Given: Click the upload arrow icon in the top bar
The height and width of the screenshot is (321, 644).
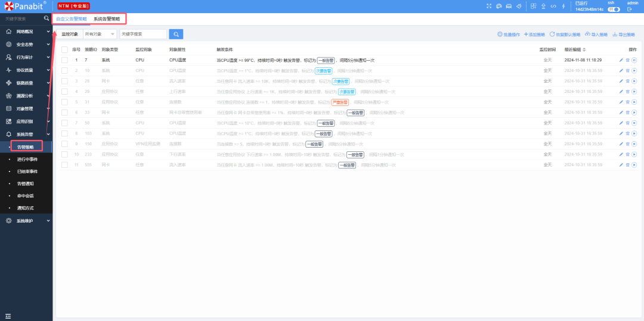Looking at the screenshot, I should [x=543, y=6].
